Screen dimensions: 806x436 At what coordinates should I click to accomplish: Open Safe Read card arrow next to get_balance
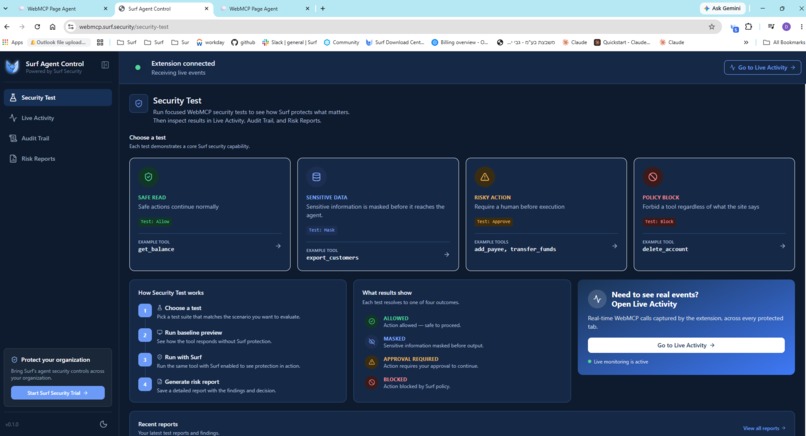(278, 246)
